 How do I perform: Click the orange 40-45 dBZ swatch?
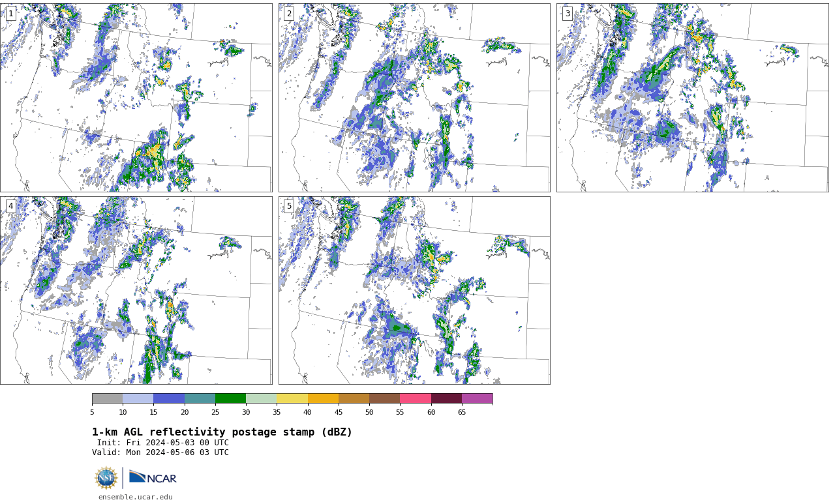point(323,398)
